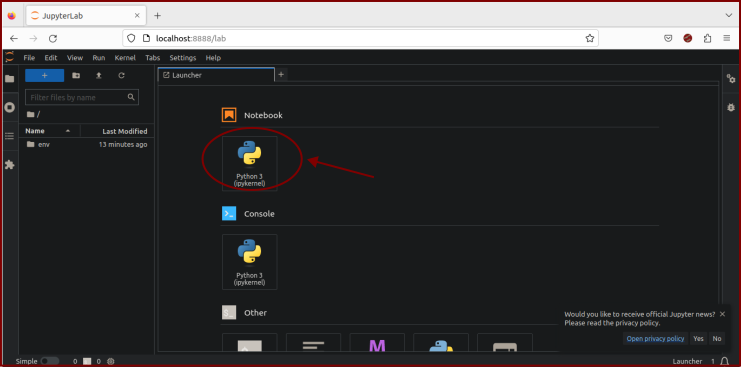Open the Settings menu
741x367 pixels.
pyautogui.click(x=183, y=58)
